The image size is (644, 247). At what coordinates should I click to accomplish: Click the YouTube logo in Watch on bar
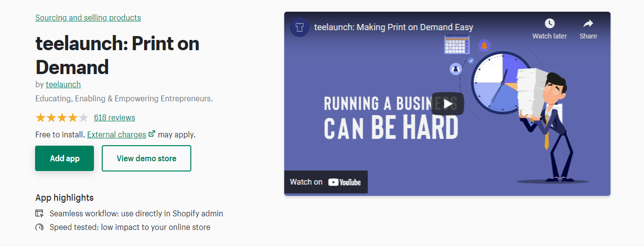coord(344,182)
